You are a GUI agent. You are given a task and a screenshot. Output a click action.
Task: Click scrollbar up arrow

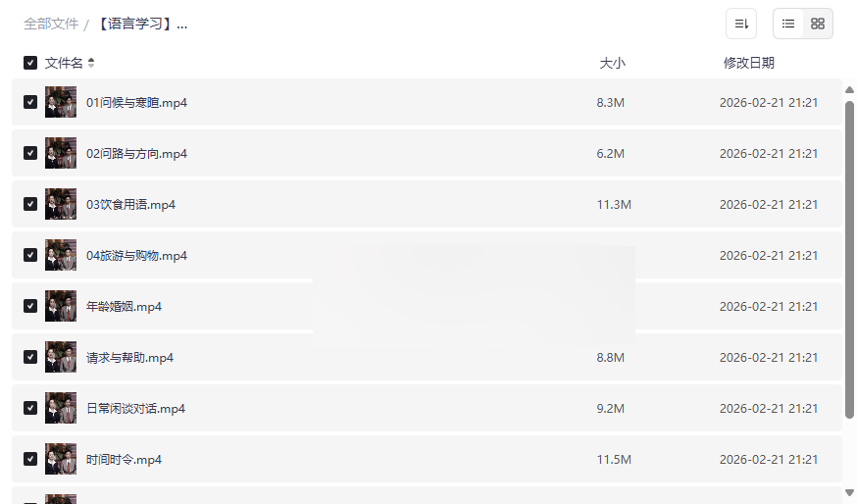pos(849,89)
